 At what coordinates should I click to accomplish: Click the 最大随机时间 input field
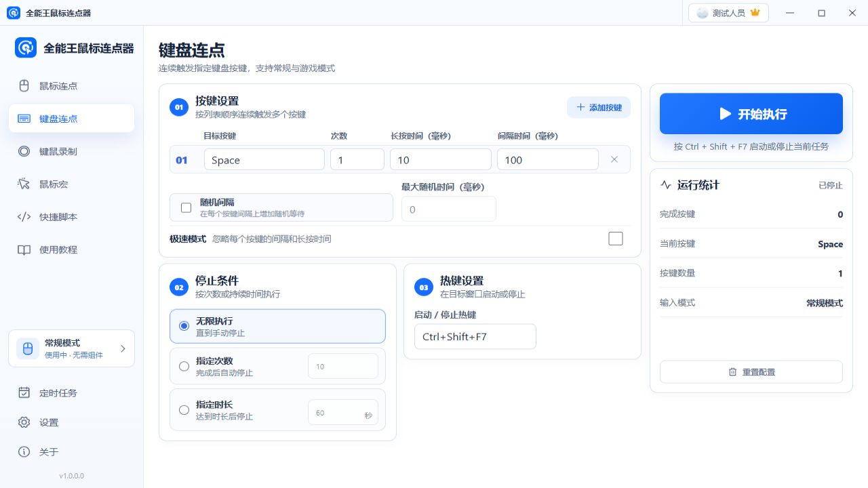click(x=449, y=209)
